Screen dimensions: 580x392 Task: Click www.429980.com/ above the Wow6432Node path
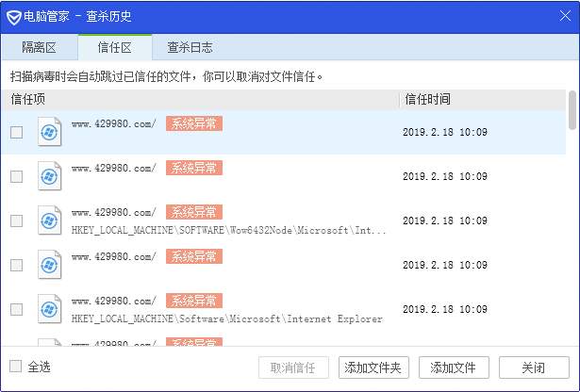point(114,212)
